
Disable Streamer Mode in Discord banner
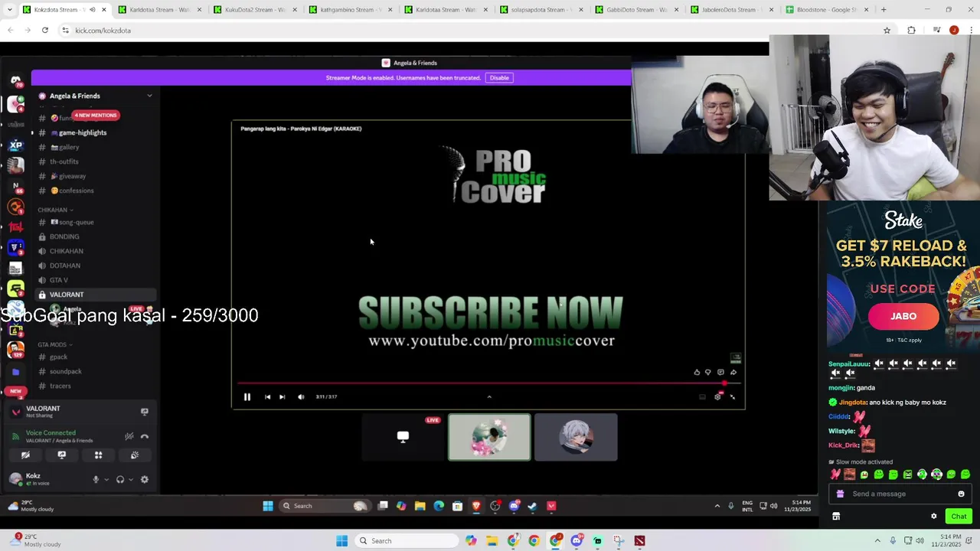coord(499,77)
